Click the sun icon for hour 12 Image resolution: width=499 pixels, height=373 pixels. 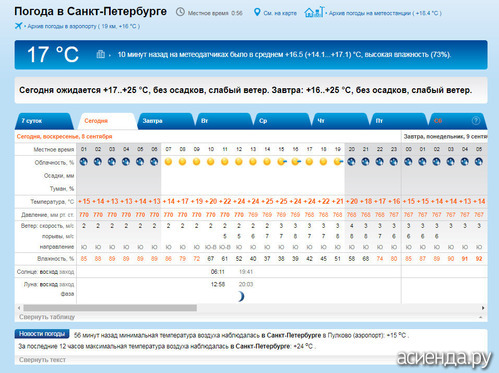click(x=239, y=162)
